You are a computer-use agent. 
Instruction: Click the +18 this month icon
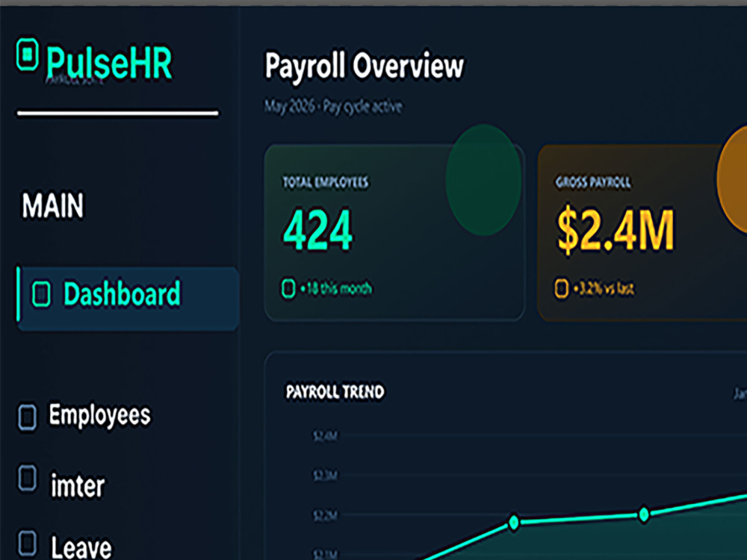288,288
